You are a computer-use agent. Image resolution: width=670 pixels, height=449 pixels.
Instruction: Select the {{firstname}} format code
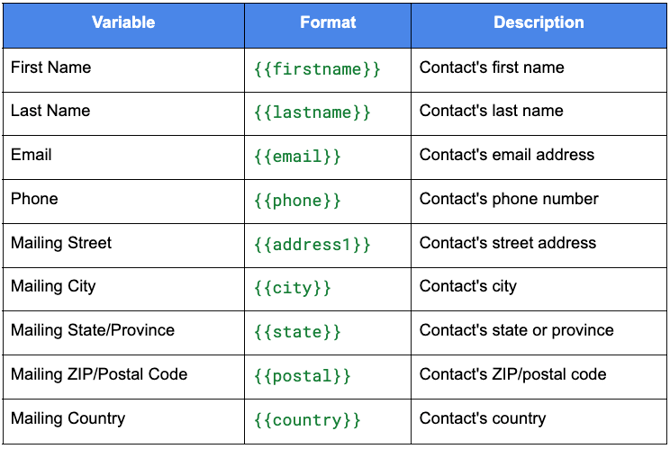tap(317, 69)
